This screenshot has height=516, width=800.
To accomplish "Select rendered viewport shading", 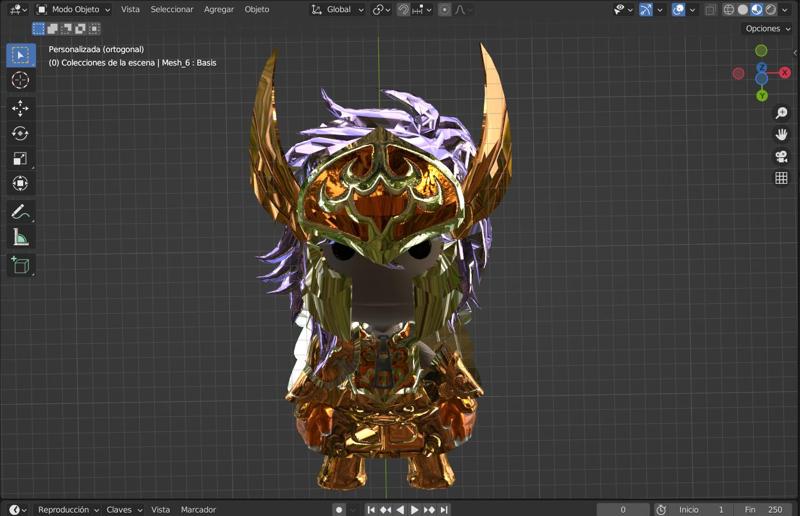I will [x=770, y=9].
